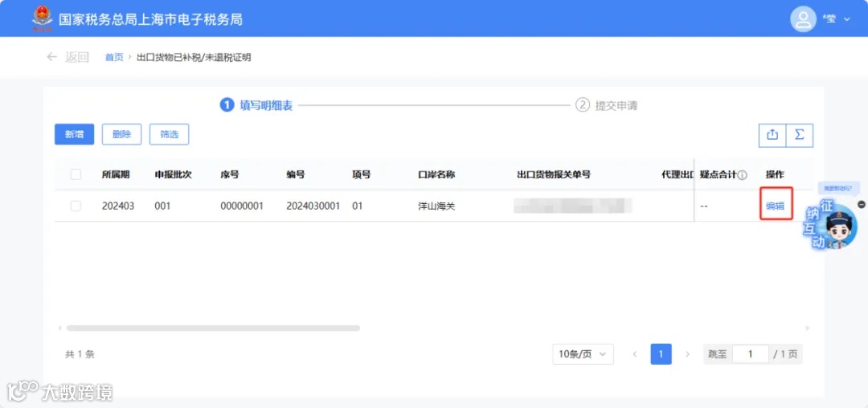The height and width of the screenshot is (408, 868).
Task: Select the 提交申请 step
Action: (606, 105)
